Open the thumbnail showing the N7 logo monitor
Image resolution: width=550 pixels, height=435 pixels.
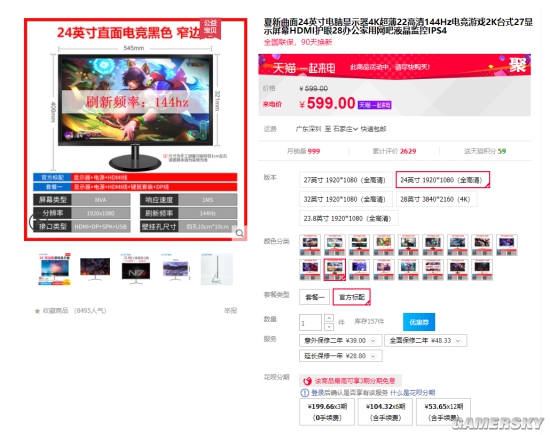pyautogui.click(x=135, y=269)
